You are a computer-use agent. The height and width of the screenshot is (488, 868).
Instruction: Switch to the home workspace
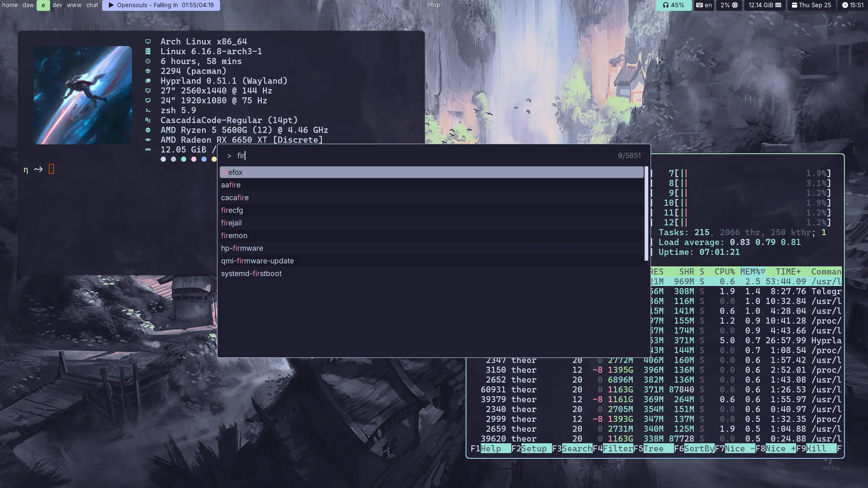click(10, 5)
